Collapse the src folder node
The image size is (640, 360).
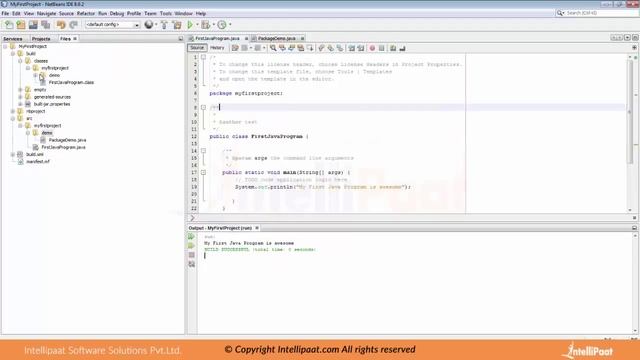(x=13, y=119)
